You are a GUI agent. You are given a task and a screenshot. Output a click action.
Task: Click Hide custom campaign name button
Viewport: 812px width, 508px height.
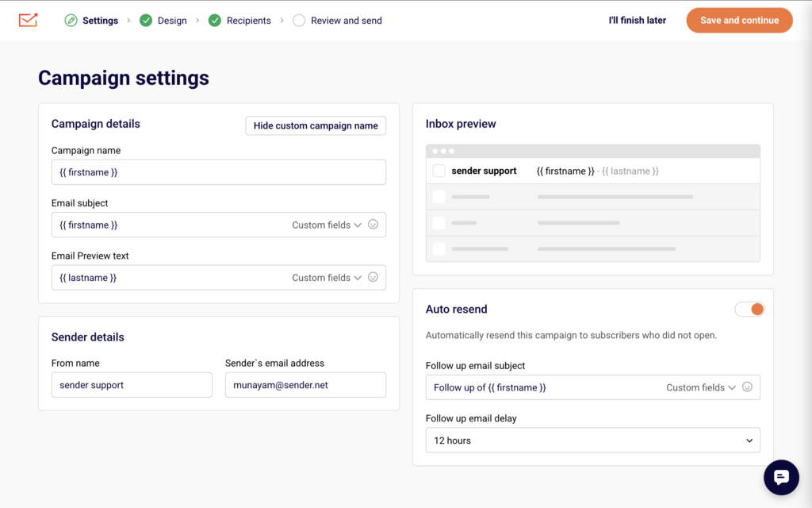(x=316, y=125)
